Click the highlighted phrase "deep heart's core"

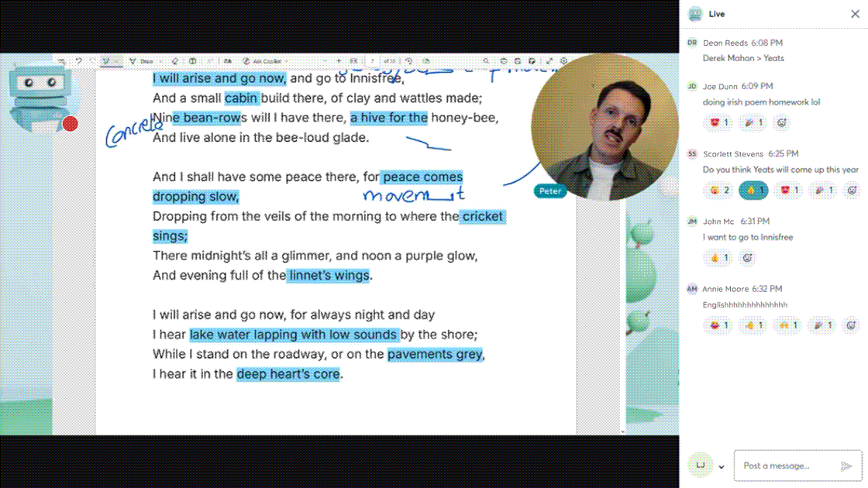(x=288, y=374)
